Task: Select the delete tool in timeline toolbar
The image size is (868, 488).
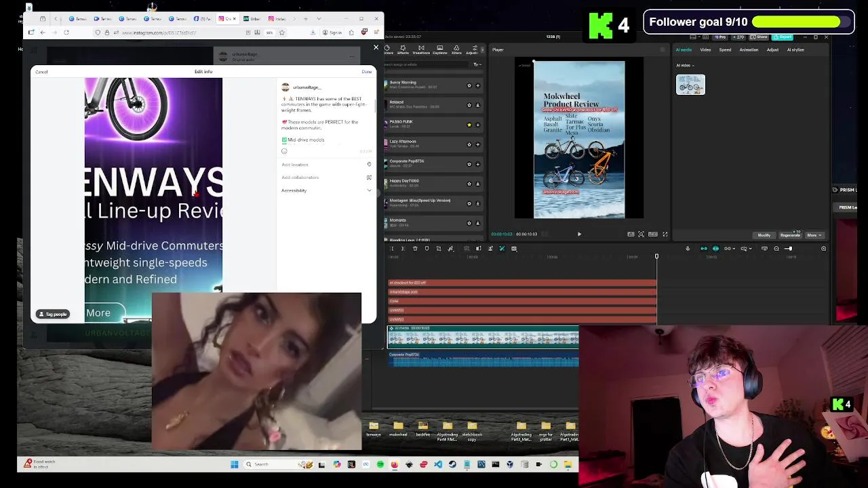Action: click(x=415, y=249)
